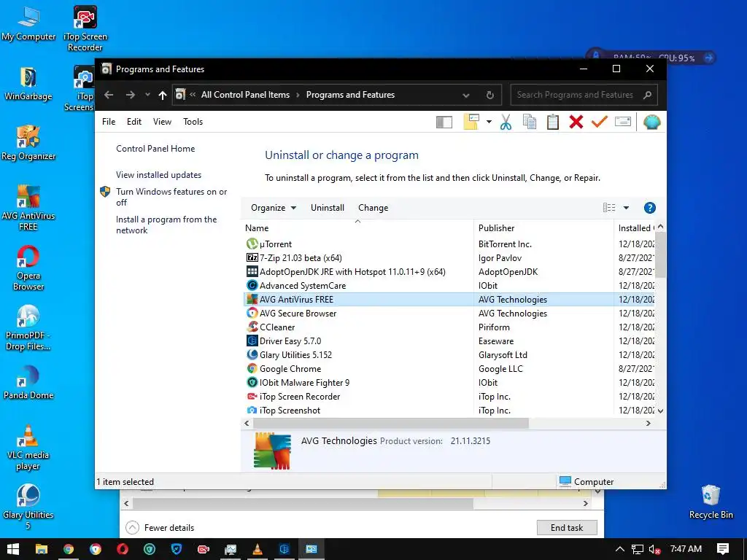Open the Action Center notification icon
This screenshot has width=747, height=560.
723,549
